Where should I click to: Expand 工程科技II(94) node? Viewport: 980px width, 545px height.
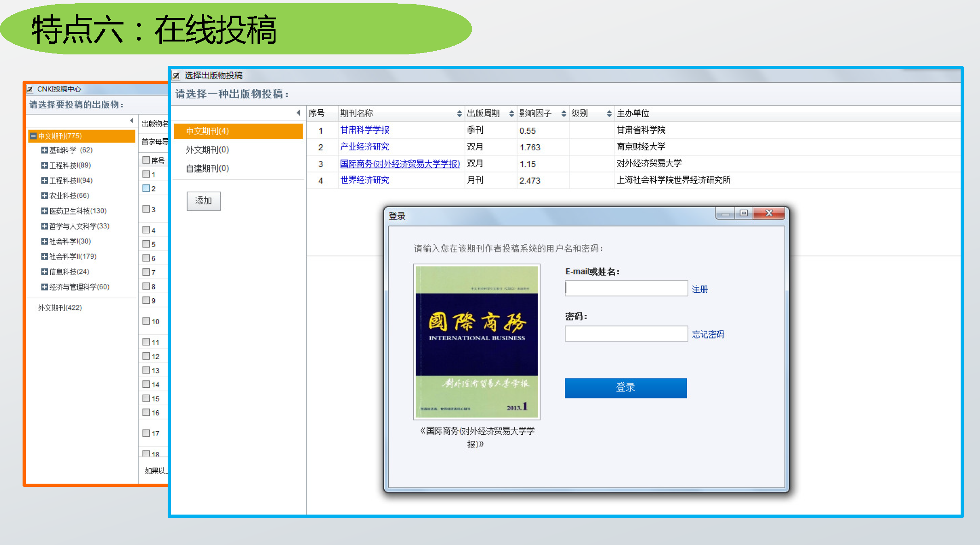(x=44, y=180)
